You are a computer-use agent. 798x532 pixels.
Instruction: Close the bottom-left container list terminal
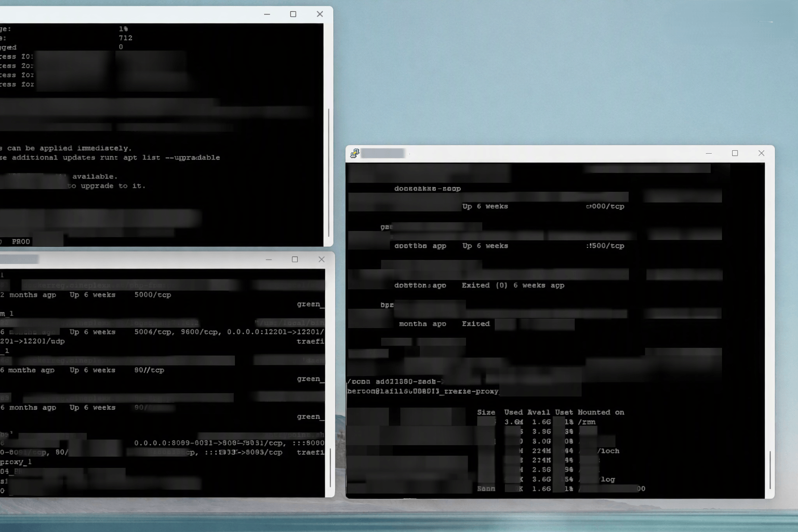[321, 259]
